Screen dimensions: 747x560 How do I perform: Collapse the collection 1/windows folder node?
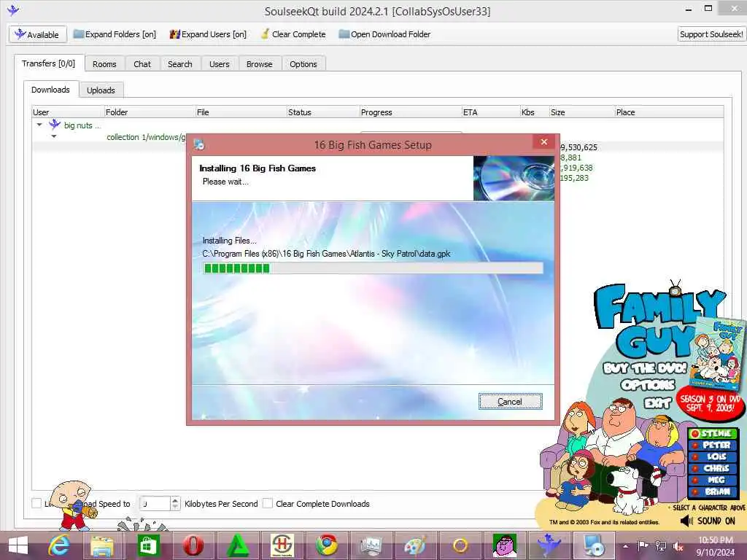(x=54, y=136)
